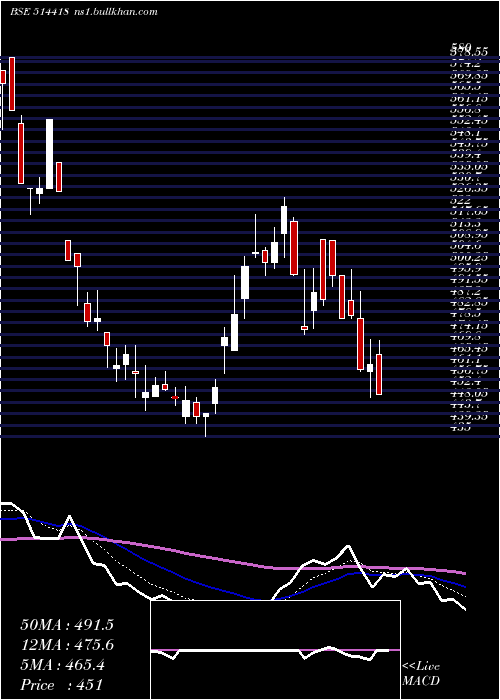The height and width of the screenshot is (700, 500).
Task: Click the 474.15 price axis label
Action: [468, 326]
